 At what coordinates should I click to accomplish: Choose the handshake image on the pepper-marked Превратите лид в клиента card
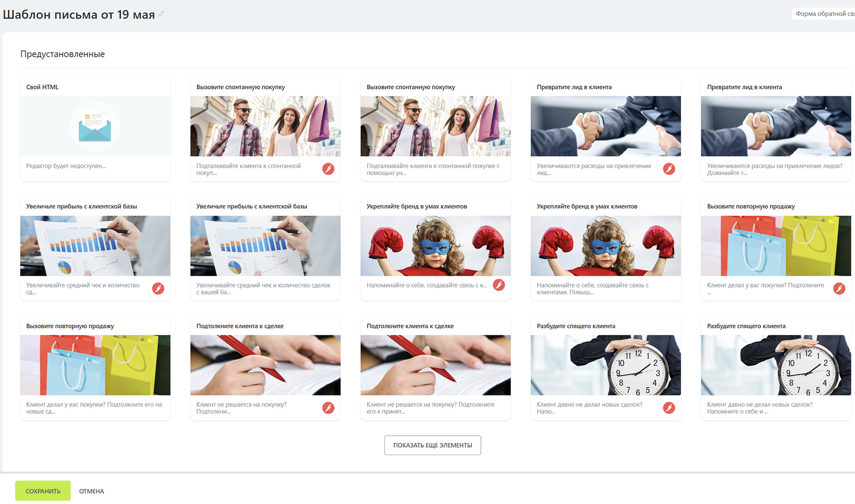coord(606,126)
